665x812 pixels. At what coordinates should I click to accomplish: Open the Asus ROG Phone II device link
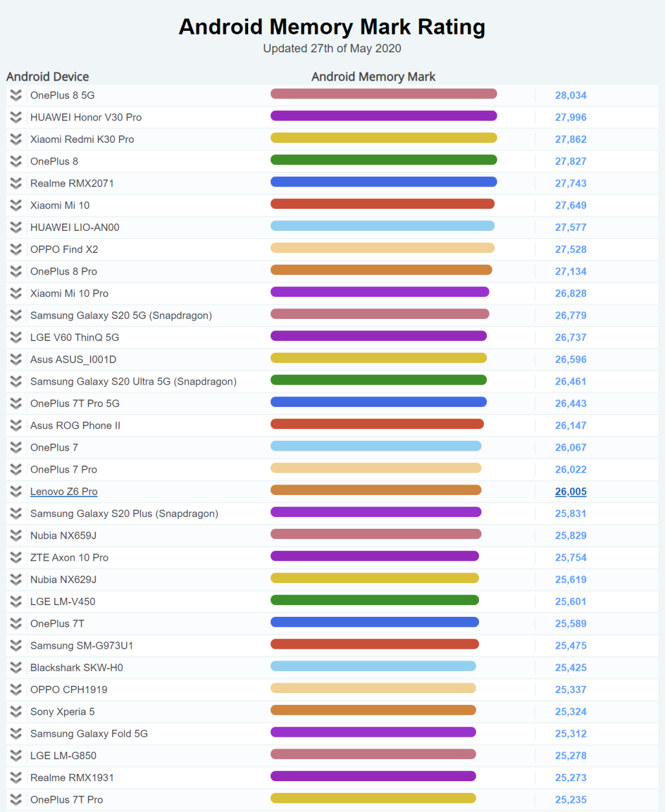click(75, 425)
